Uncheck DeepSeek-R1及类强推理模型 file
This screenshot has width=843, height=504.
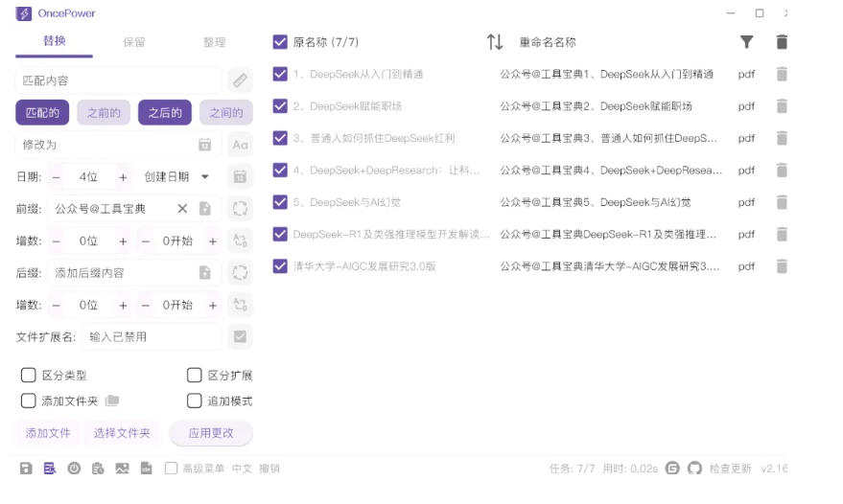point(280,234)
